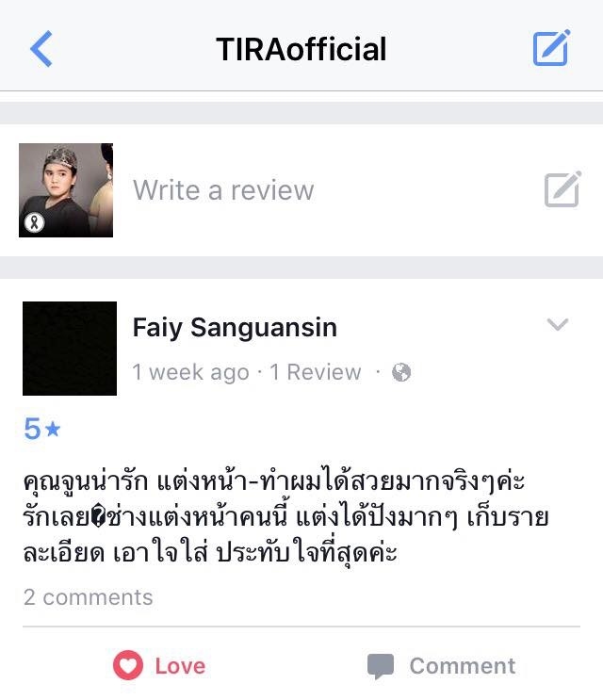
Task: Open the black reviewer avatar thumbnail
Action: [x=70, y=349]
